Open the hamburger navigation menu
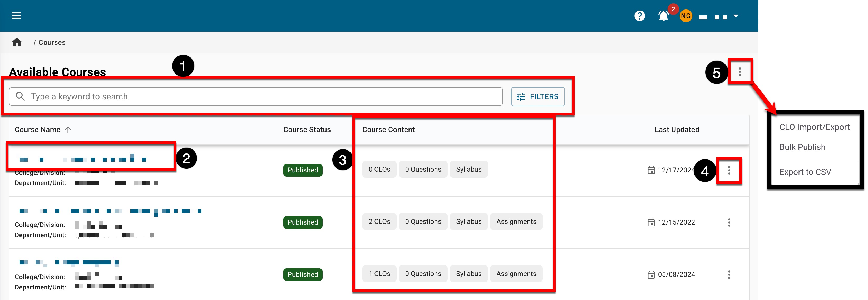 pos(16,16)
